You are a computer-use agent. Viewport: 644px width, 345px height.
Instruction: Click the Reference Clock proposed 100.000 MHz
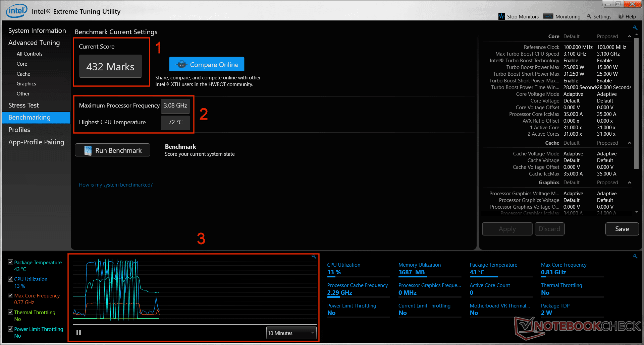(611, 47)
